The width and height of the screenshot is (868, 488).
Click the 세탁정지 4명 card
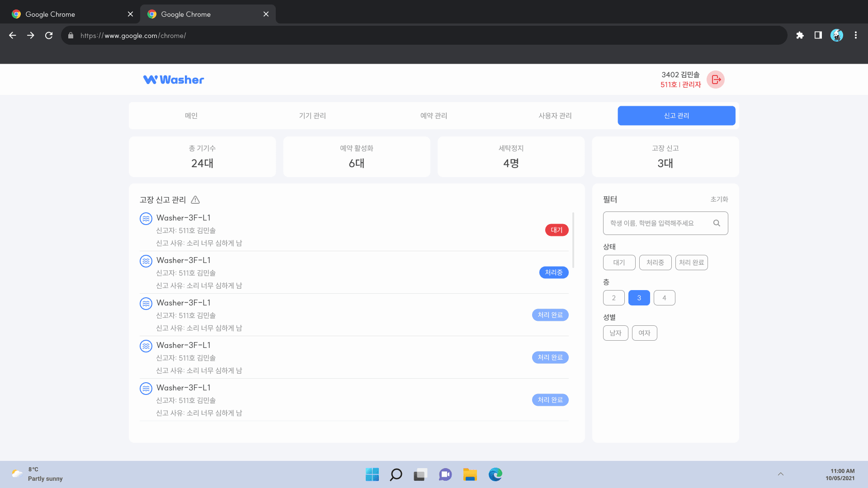tap(511, 157)
